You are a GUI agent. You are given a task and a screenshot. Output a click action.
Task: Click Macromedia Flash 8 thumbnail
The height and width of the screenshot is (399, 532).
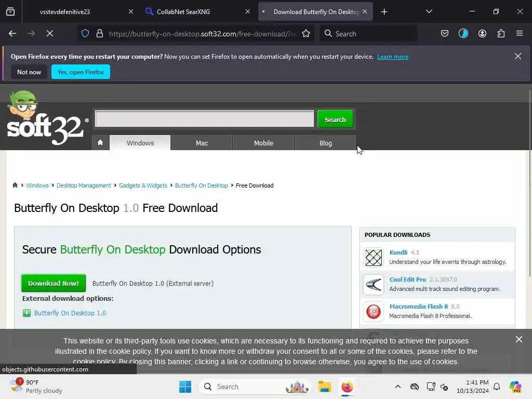coord(374,312)
